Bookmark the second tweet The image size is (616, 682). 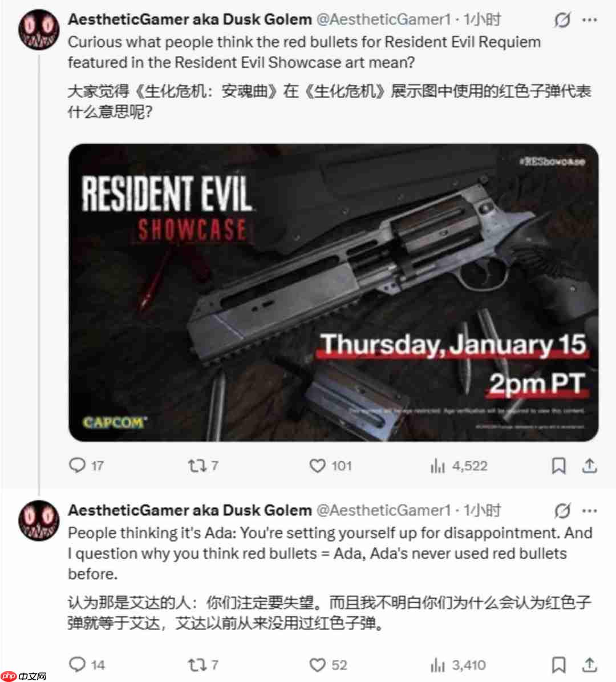click(558, 665)
